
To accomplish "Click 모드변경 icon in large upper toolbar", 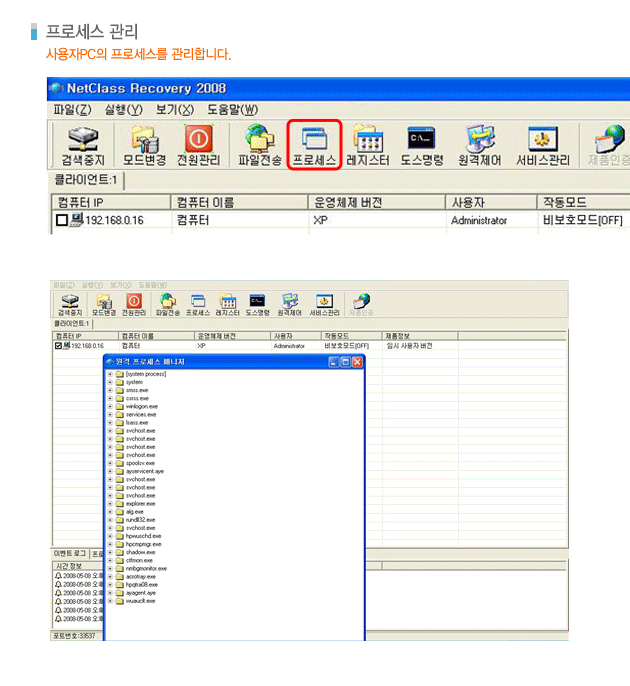I will coord(144,146).
